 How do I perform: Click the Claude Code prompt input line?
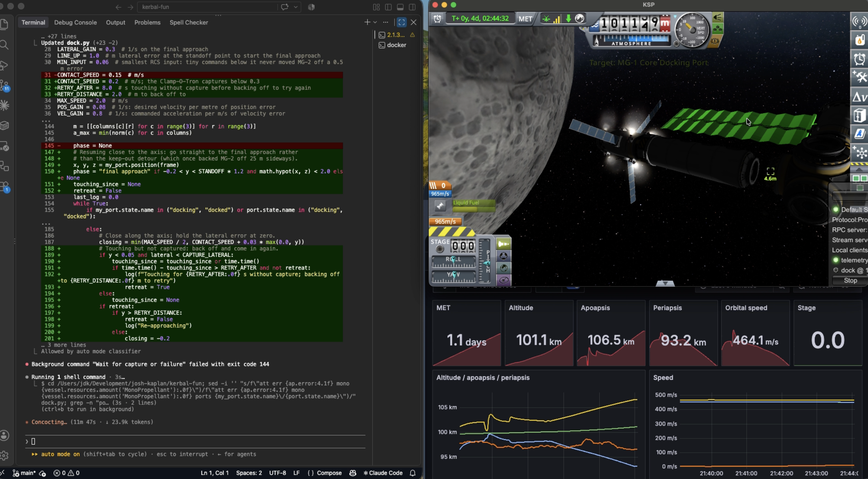(195, 442)
